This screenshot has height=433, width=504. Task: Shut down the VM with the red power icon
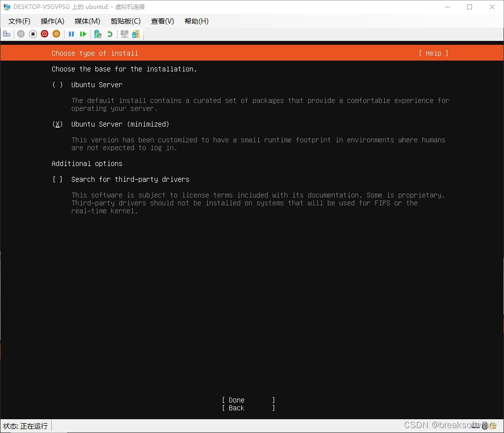44,34
